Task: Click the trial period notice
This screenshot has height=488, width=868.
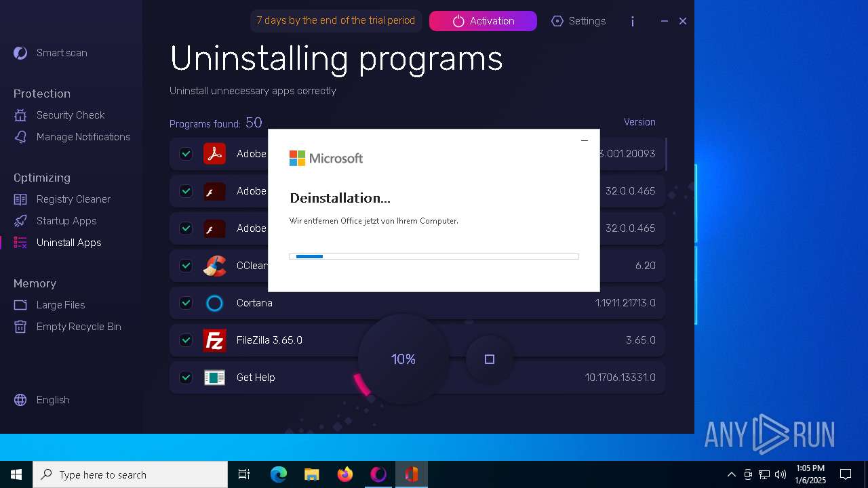Action: tap(336, 20)
